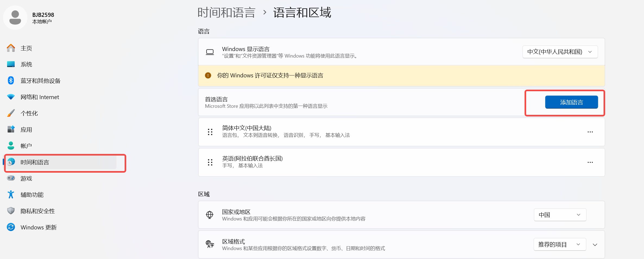Viewport: 644px width, 259px height.
Task: Click the BJB2598 account name
Action: point(43,15)
